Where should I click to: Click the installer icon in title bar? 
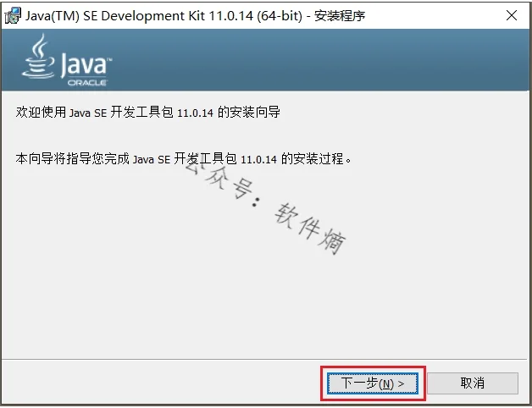tap(13, 15)
